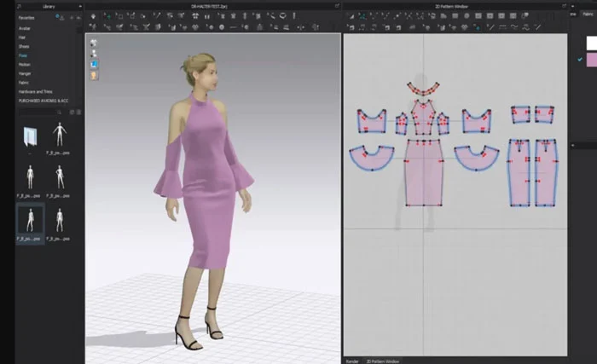
Task: Open the Library panel dropdown arrow
Action: pos(80,7)
